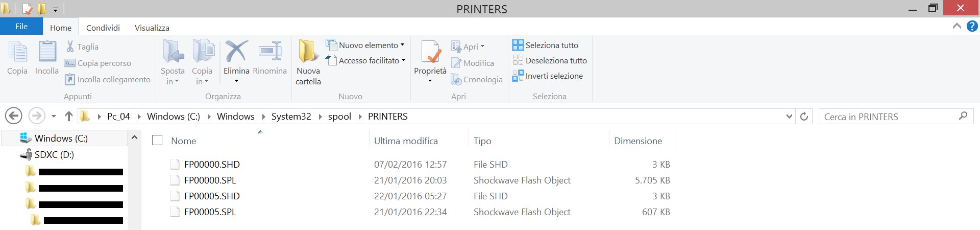Open the blue help question mark
This screenshot has height=230, width=980.
pos(972,26)
